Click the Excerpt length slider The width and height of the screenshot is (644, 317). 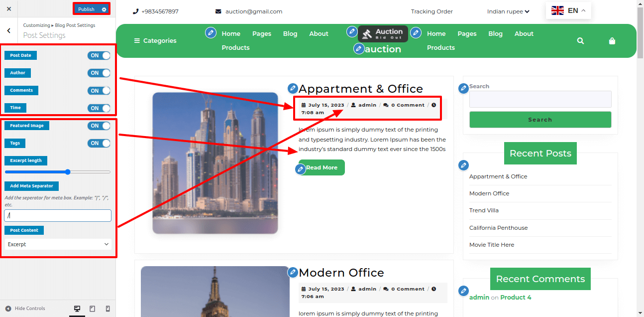pyautogui.click(x=58, y=172)
